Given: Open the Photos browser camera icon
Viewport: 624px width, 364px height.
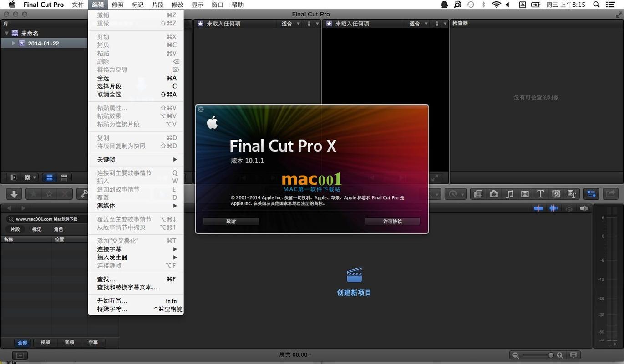Looking at the screenshot, I should tap(494, 194).
